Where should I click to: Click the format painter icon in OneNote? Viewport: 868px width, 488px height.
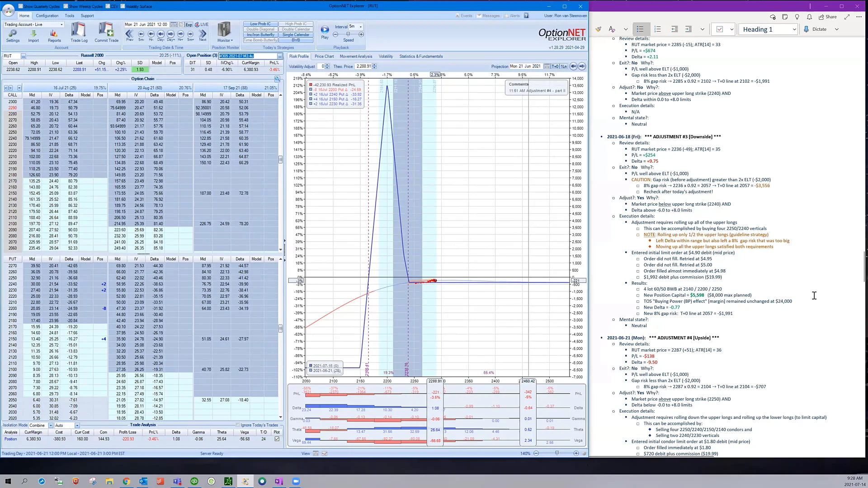coord(599,29)
